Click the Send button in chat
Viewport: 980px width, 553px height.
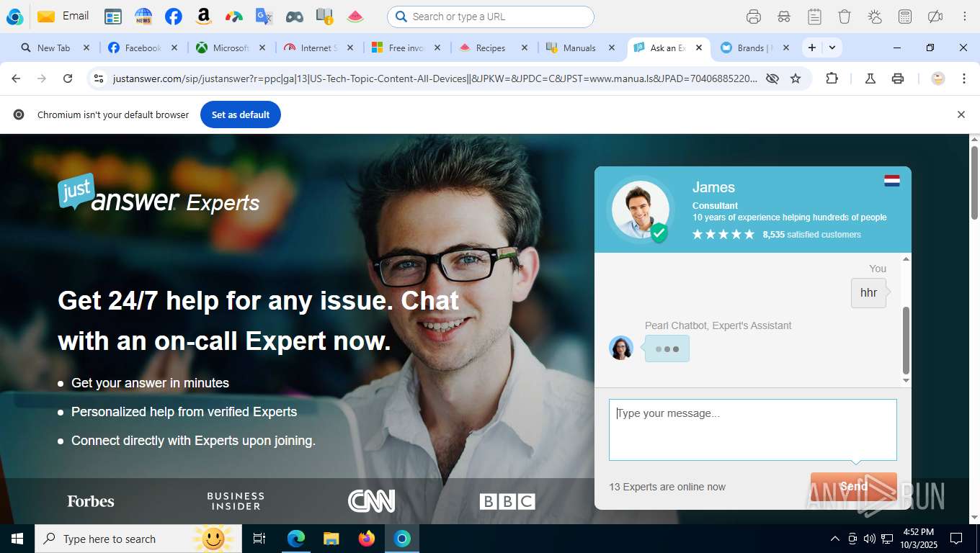[x=854, y=487]
